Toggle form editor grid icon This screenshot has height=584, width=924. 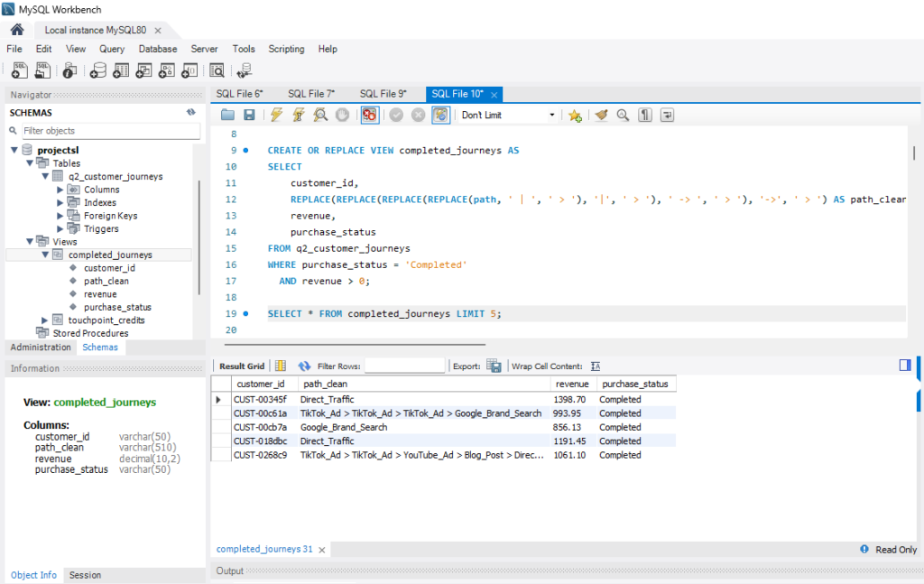(281, 366)
